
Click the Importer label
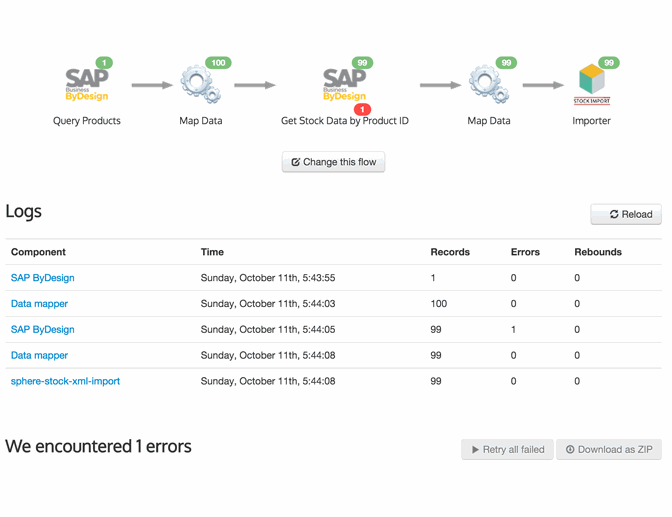(x=591, y=121)
